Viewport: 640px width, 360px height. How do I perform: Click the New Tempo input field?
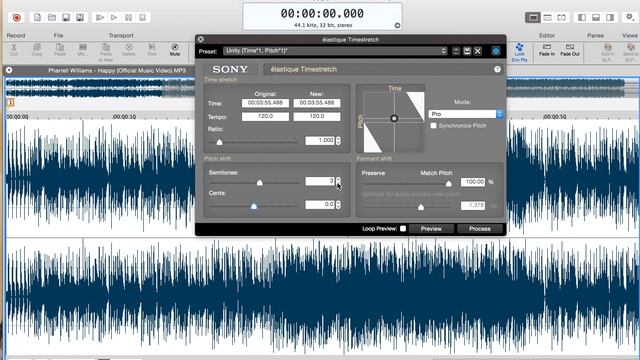point(317,116)
